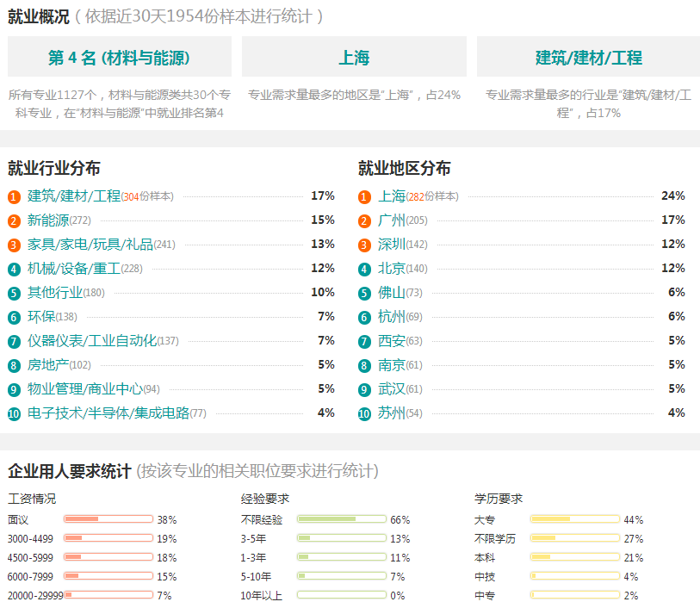Open 机械/设备/重工 industry link
Screen dimensions: 700x608
pos(74,269)
